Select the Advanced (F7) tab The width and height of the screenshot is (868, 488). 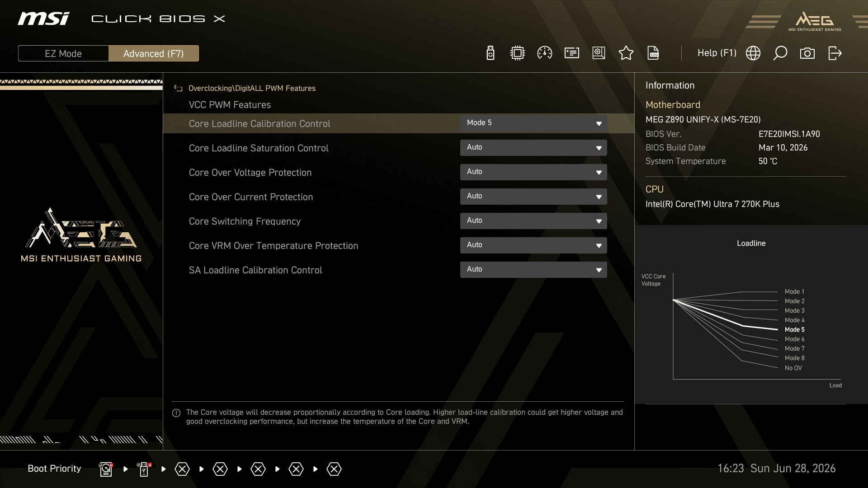pos(154,53)
